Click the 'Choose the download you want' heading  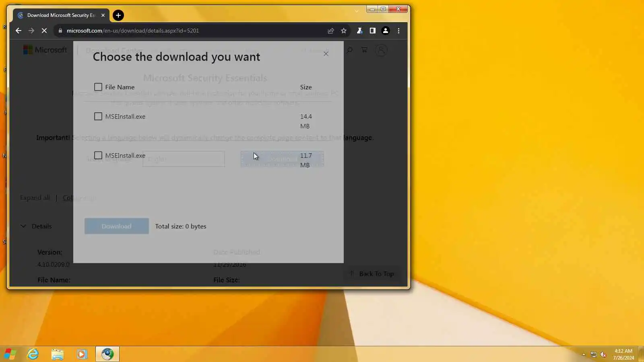pyautogui.click(x=176, y=57)
